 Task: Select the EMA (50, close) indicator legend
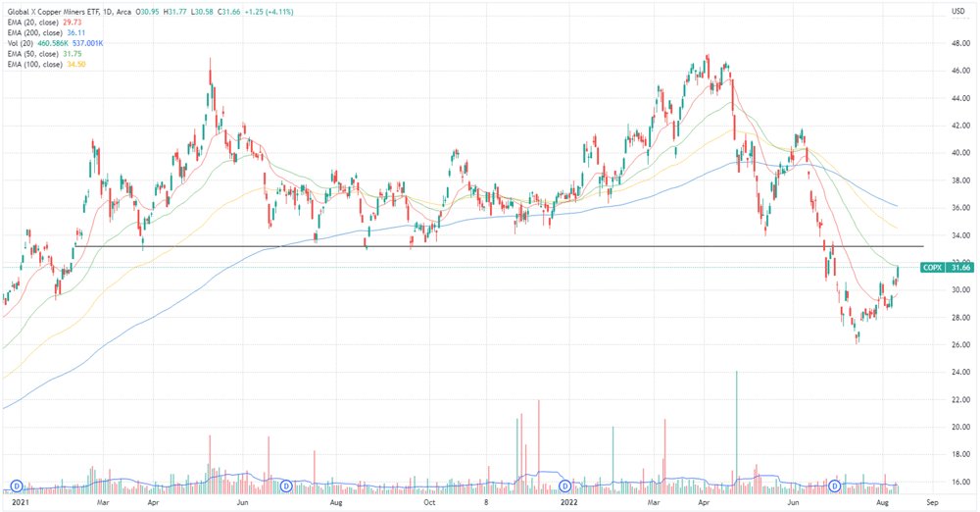(x=32, y=54)
